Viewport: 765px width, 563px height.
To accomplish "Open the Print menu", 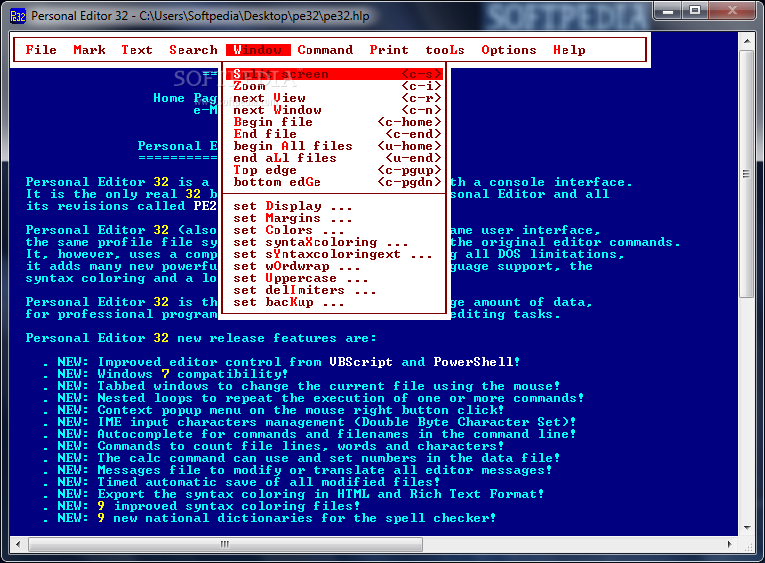I will coord(389,50).
